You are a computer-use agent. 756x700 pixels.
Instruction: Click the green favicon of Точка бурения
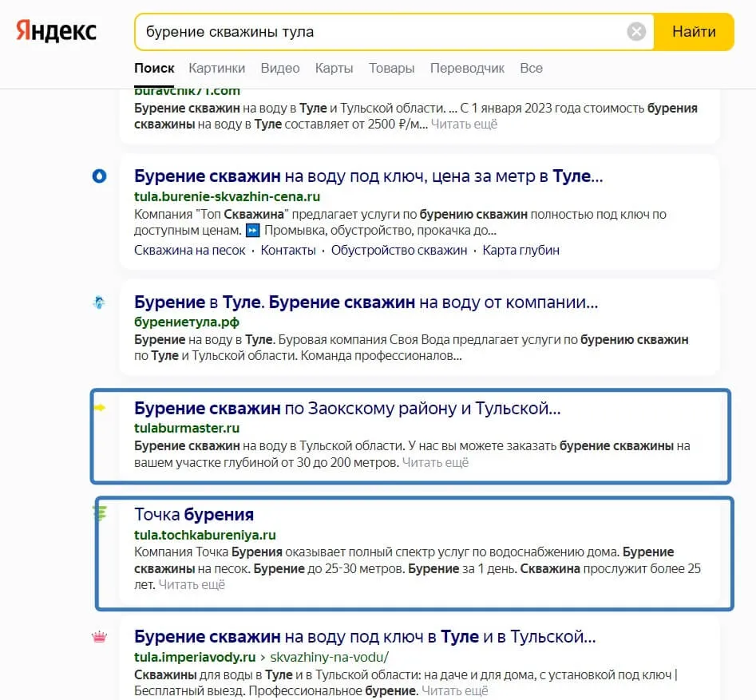[x=99, y=515]
